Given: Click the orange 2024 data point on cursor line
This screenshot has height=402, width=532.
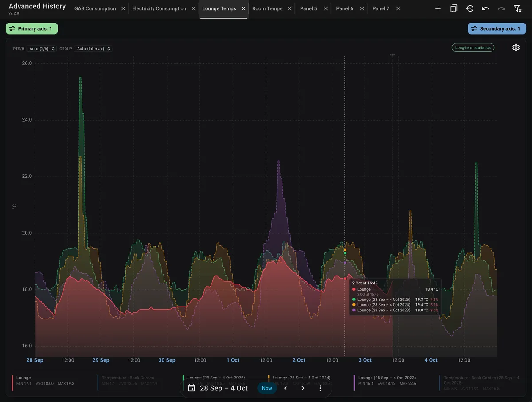Looking at the screenshot, I should [x=345, y=250].
